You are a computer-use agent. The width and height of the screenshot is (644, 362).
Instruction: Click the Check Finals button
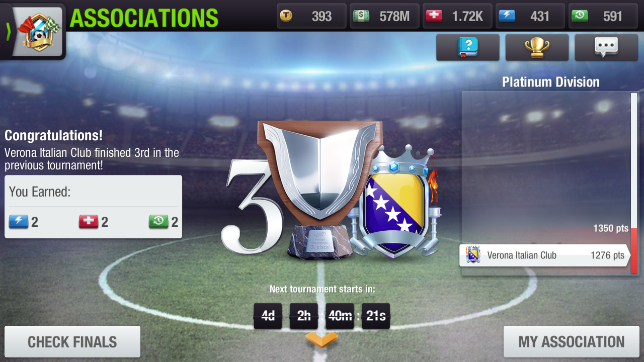coord(72,342)
